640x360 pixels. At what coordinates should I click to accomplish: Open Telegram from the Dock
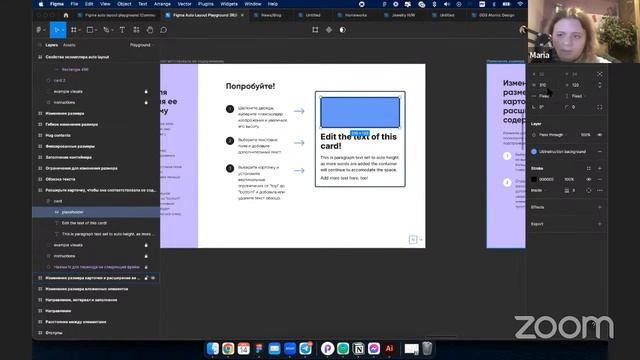tap(306, 349)
